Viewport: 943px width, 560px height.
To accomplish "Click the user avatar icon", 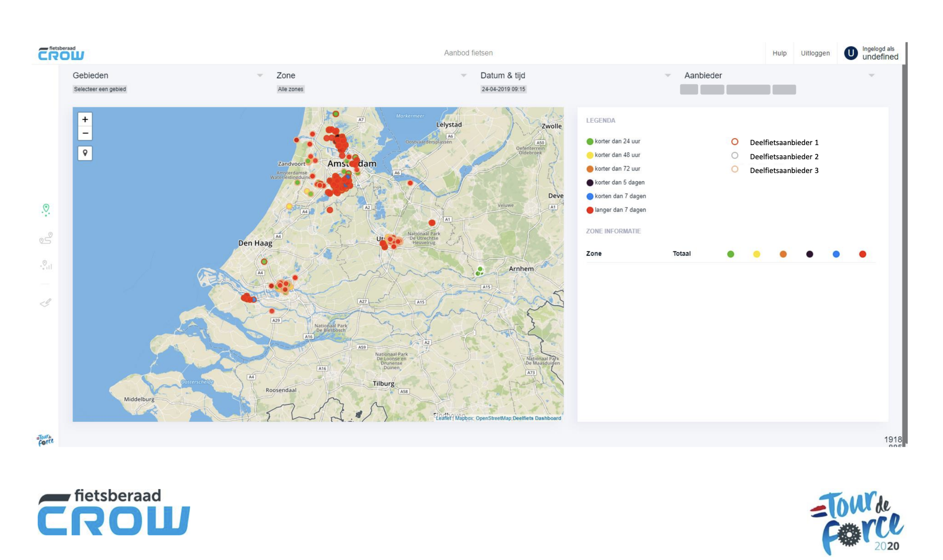I will pos(850,53).
